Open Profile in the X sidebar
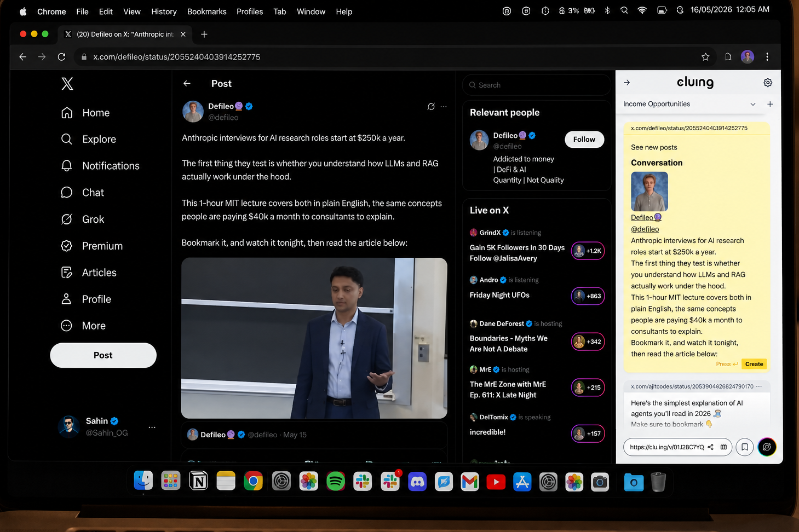The width and height of the screenshot is (799, 532). pyautogui.click(x=86, y=299)
